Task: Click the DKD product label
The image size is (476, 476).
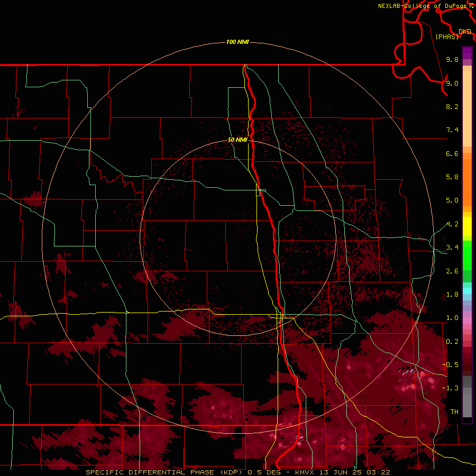Action: point(465,32)
